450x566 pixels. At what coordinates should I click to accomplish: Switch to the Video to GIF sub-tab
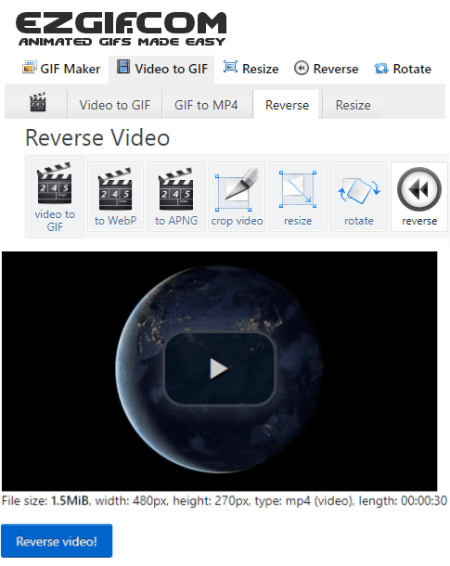(115, 105)
